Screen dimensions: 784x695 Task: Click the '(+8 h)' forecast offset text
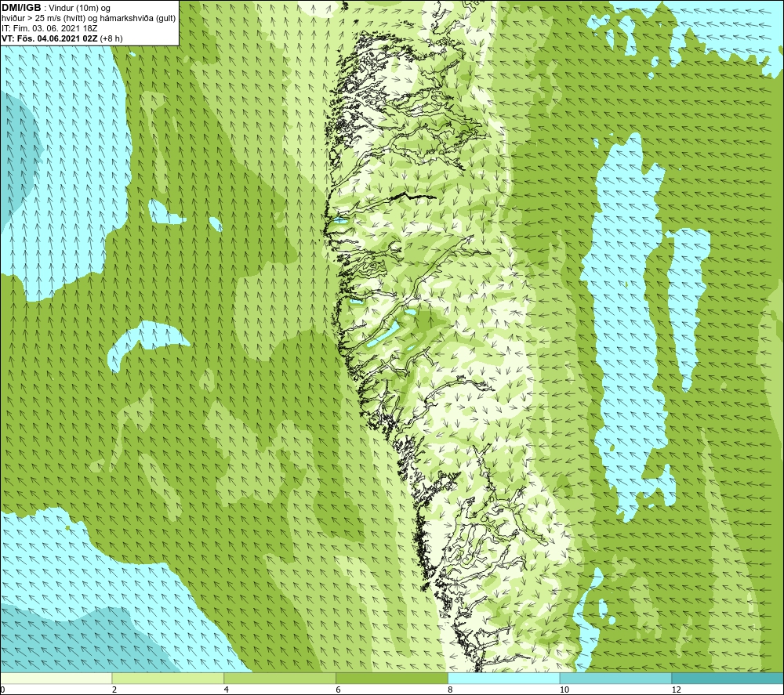point(111,38)
